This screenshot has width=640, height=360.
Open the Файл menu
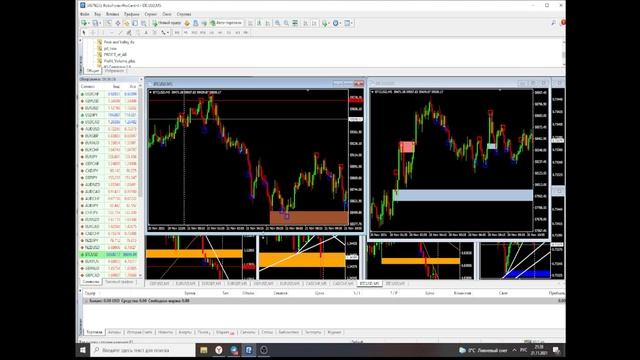pyautogui.click(x=84, y=14)
